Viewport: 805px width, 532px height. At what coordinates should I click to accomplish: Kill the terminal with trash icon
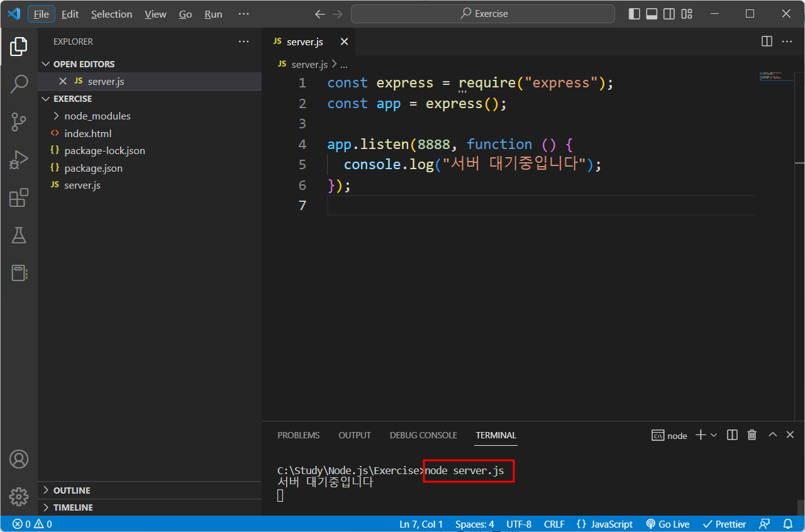752,435
